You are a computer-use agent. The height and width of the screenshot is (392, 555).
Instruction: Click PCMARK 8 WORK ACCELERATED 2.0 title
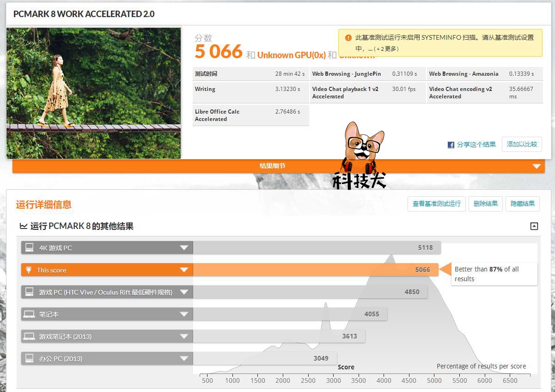point(84,14)
